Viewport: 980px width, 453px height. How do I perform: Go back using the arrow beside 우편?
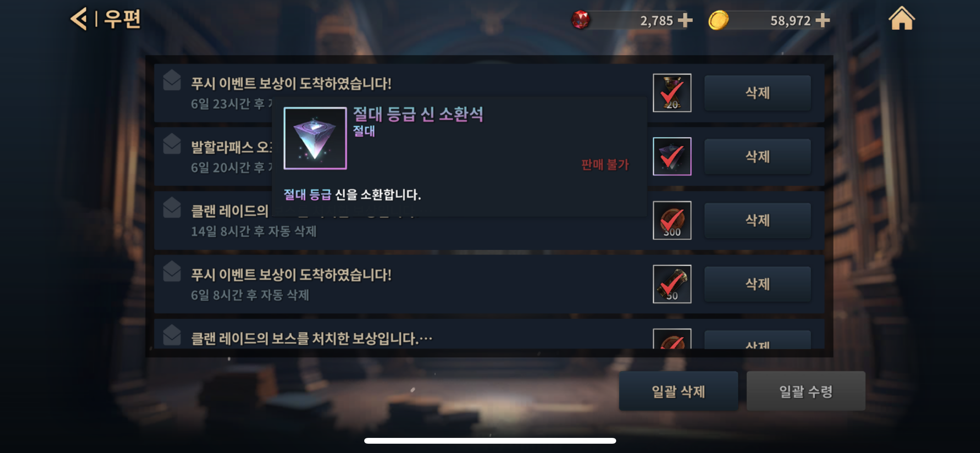point(79,19)
